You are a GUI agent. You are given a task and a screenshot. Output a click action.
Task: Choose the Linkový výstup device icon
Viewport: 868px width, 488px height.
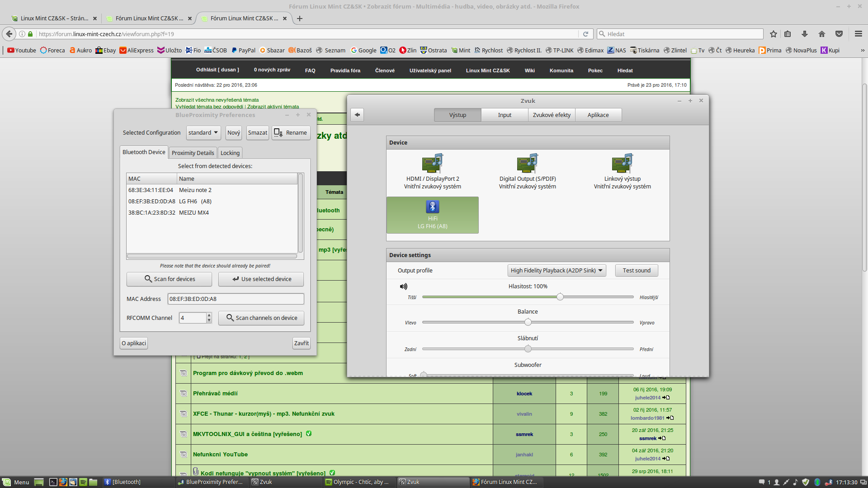(x=622, y=164)
